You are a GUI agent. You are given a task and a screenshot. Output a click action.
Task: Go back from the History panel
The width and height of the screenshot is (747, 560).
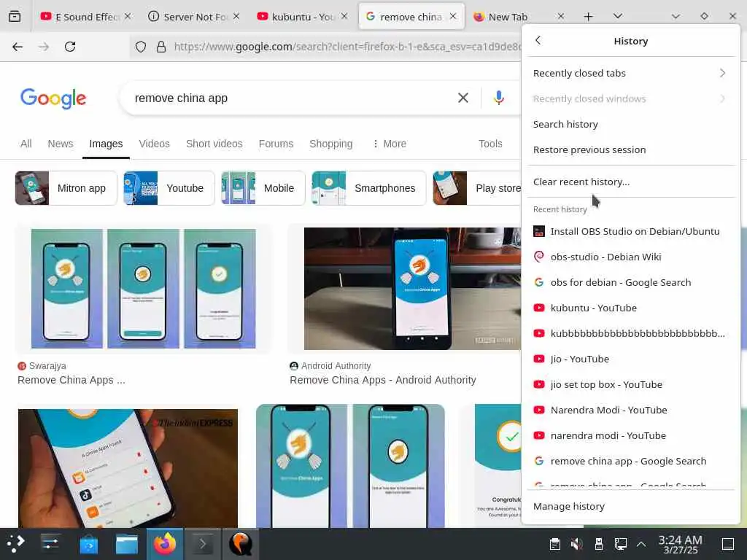point(538,41)
